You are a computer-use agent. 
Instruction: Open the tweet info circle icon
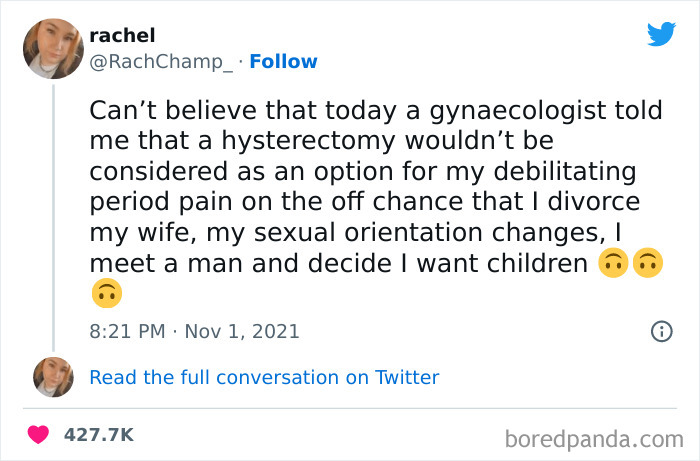point(661,331)
